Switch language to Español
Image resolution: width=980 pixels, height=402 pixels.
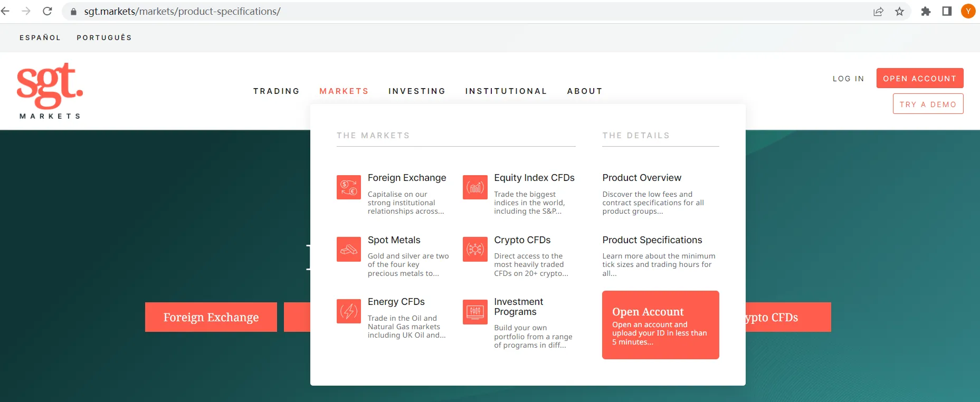pos(40,38)
